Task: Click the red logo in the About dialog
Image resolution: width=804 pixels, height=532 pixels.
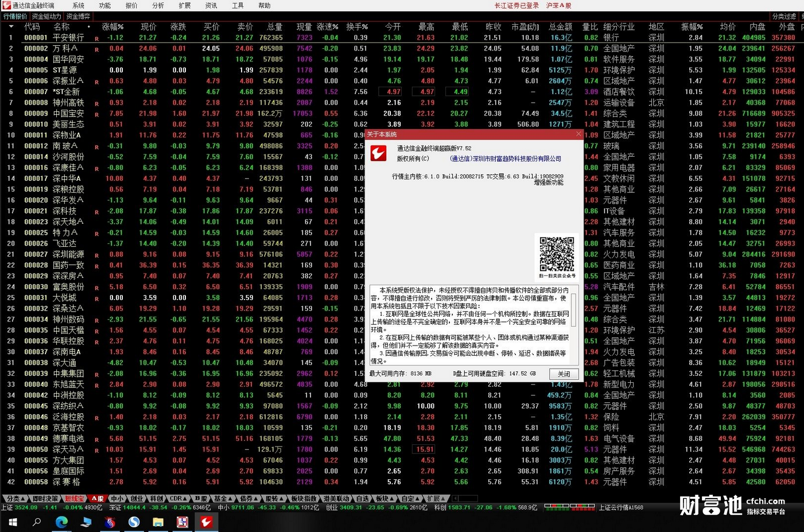Action: click(x=378, y=153)
